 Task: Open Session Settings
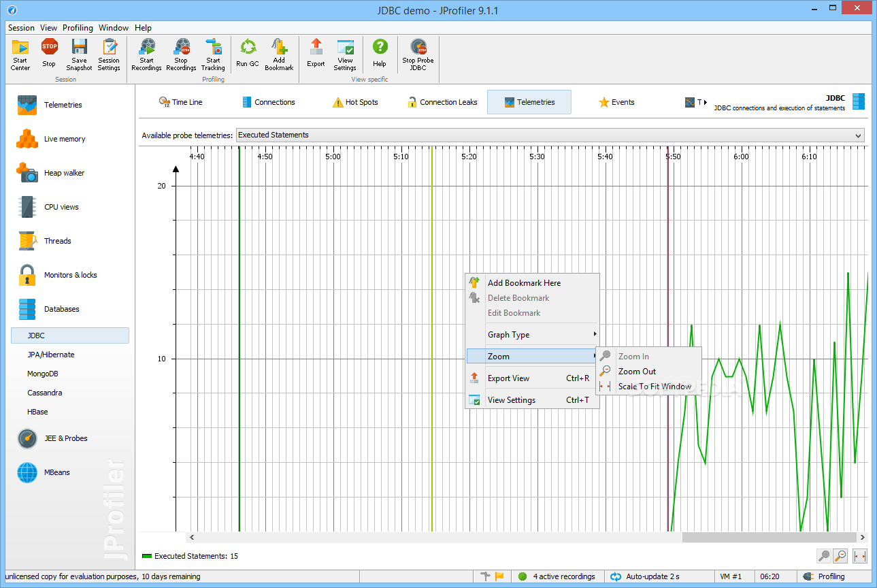point(109,54)
